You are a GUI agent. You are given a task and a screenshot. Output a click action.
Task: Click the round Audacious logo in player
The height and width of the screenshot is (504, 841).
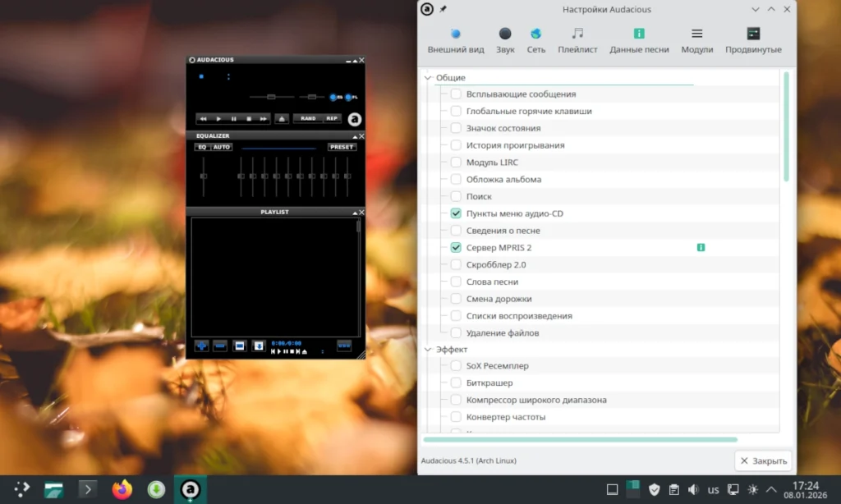tap(355, 119)
